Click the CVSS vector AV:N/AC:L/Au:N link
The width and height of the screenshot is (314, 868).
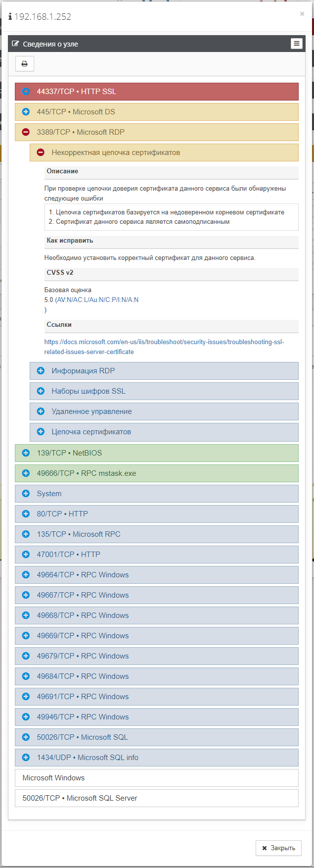(x=97, y=300)
